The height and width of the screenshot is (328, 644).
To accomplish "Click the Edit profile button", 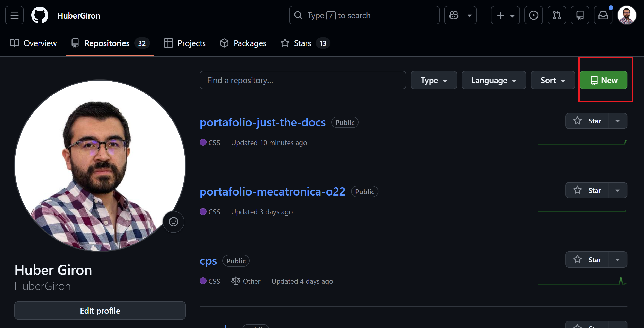I will click(x=100, y=310).
